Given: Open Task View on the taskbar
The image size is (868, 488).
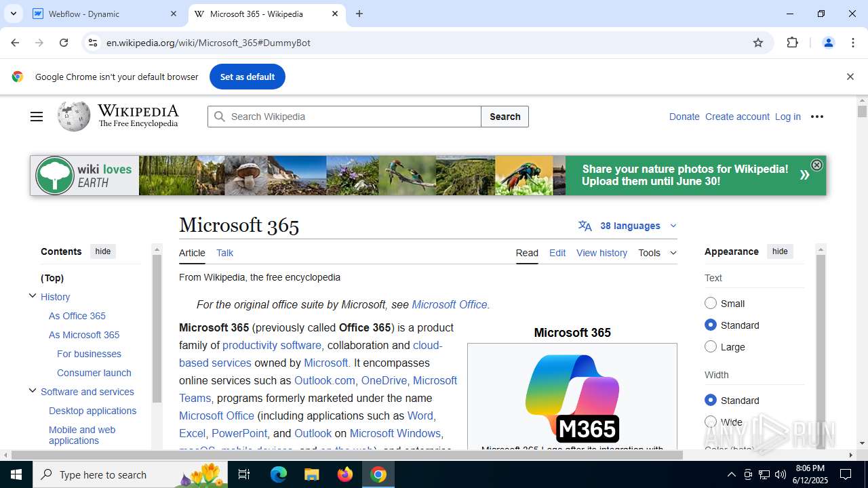Looking at the screenshot, I should (x=244, y=474).
